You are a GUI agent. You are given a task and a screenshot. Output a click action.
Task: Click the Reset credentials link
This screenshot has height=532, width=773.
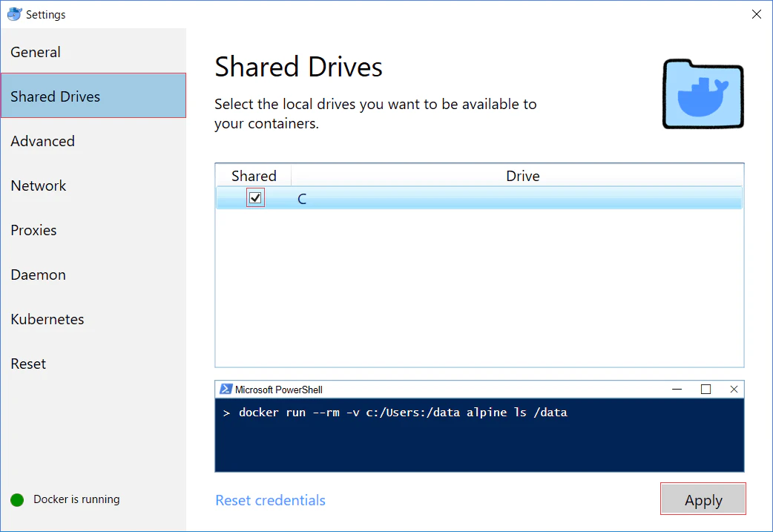pos(270,500)
